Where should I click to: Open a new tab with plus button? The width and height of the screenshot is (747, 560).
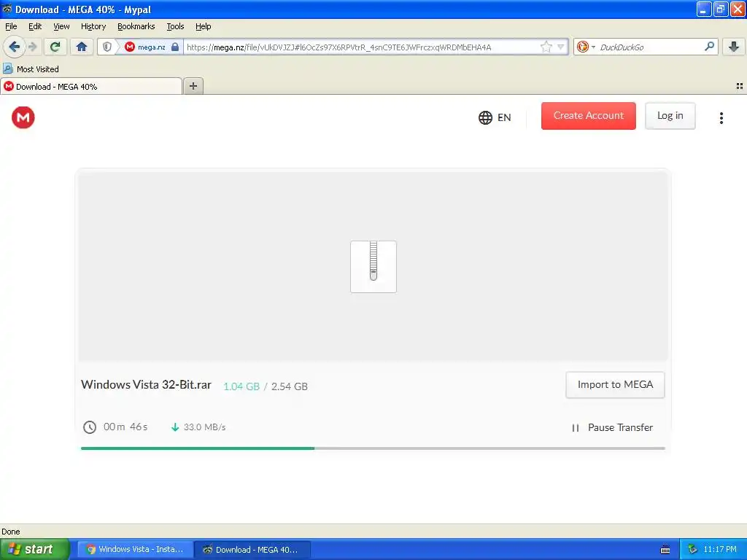pyautogui.click(x=193, y=86)
